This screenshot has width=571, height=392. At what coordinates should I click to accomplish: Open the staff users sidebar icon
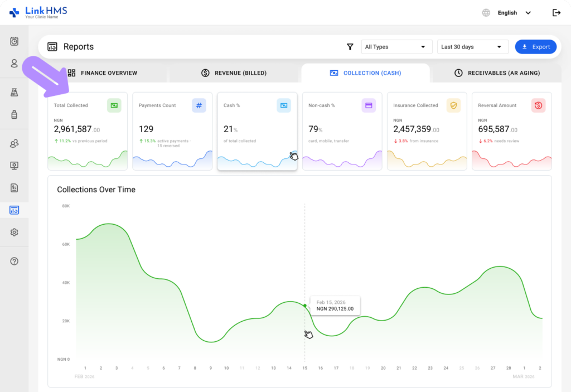coord(14,143)
